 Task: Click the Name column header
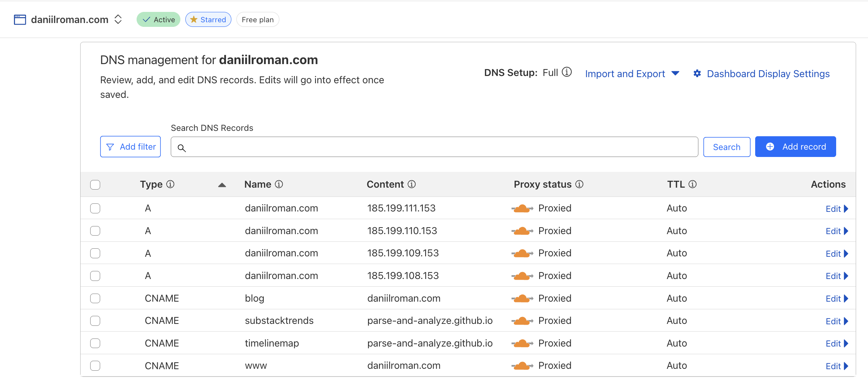click(x=258, y=184)
